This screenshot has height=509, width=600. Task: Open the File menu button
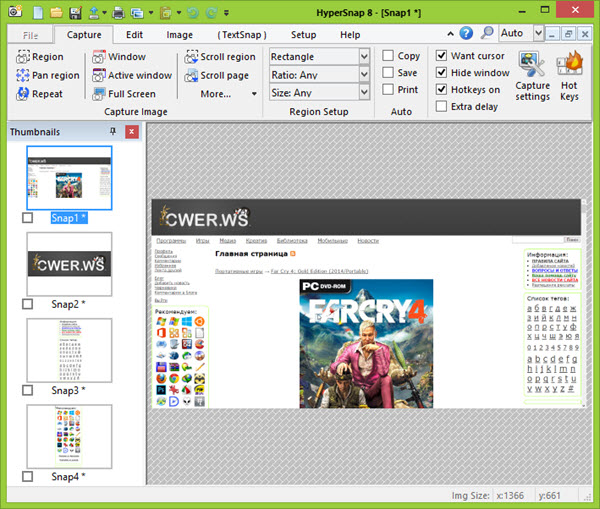tap(31, 34)
